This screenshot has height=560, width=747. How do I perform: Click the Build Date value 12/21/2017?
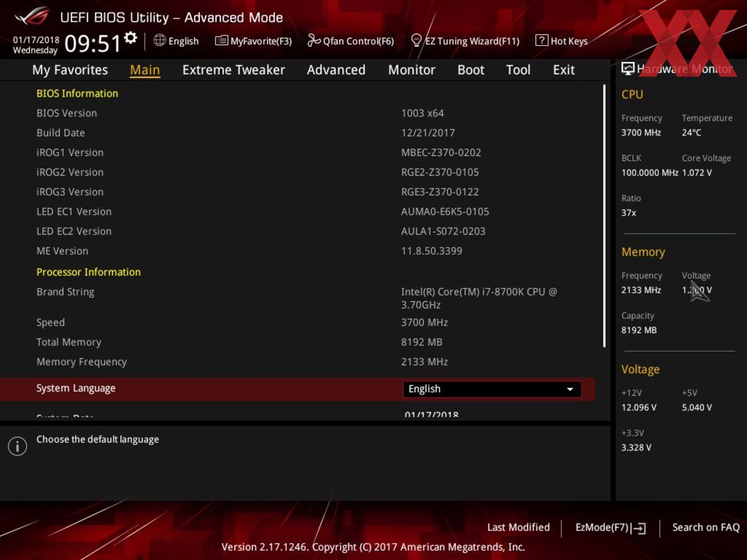428,133
